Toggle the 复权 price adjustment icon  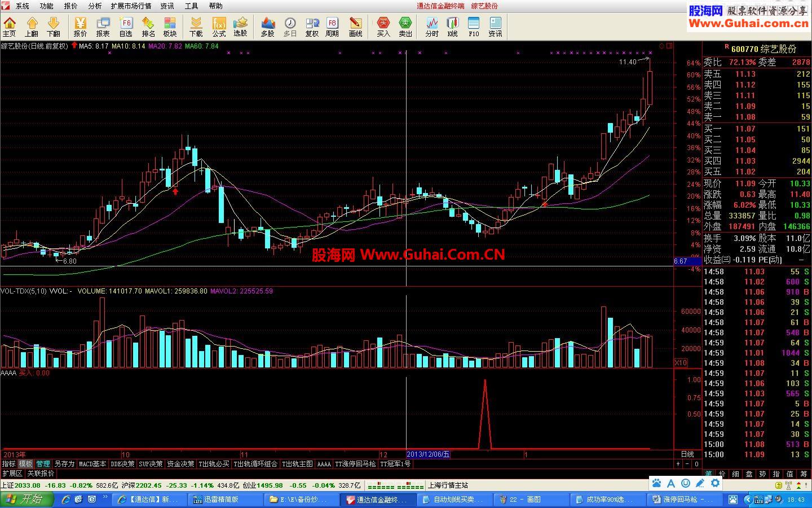(x=312, y=27)
